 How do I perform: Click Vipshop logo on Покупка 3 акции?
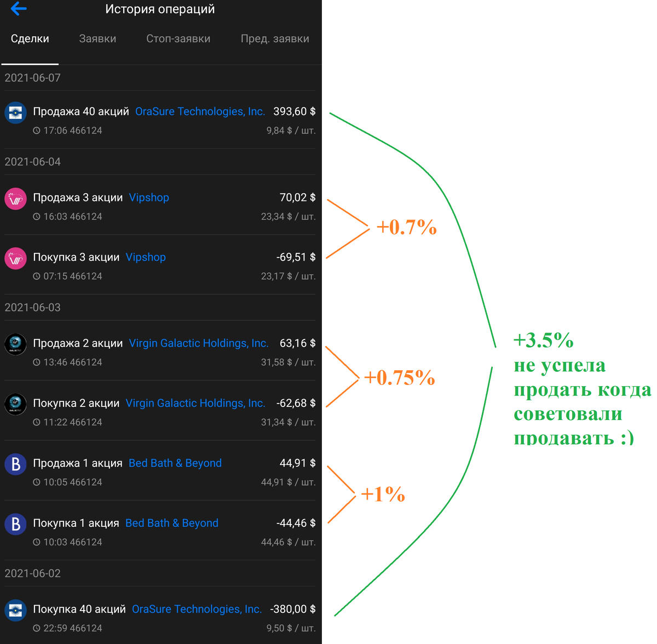[15, 258]
